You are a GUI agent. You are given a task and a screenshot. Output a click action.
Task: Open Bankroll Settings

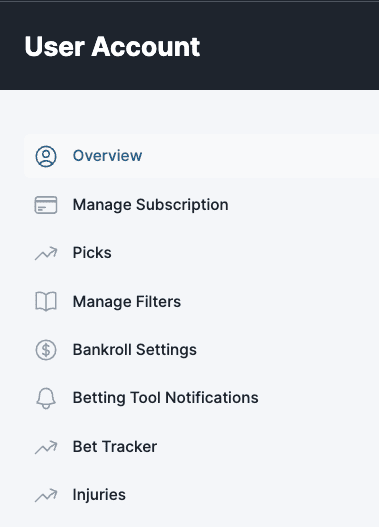click(135, 350)
